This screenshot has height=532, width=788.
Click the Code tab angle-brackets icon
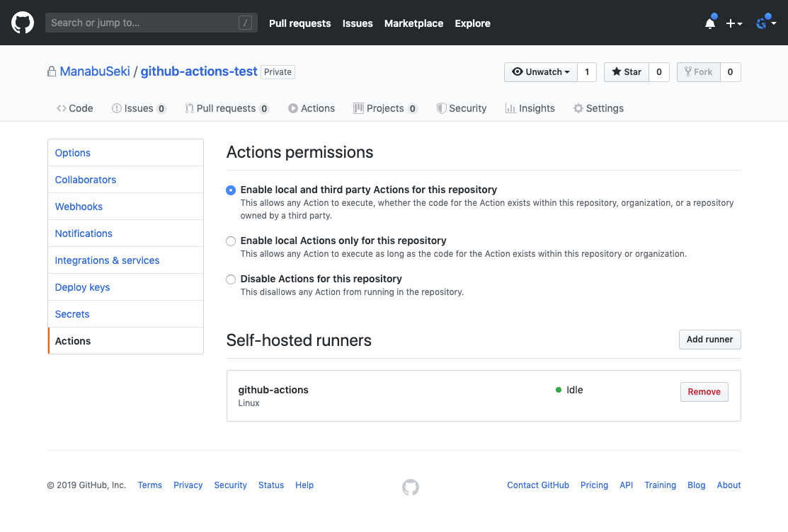coord(62,108)
